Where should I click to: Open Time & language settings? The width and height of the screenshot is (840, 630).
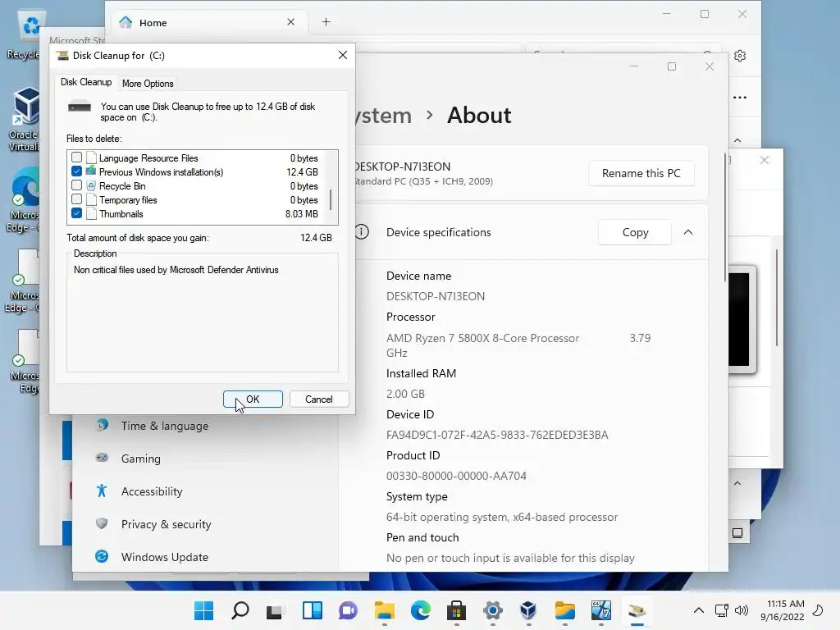point(165,426)
